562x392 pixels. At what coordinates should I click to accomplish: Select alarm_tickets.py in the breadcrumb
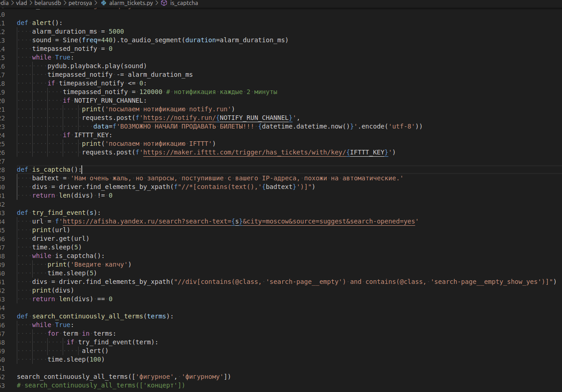[x=131, y=3]
